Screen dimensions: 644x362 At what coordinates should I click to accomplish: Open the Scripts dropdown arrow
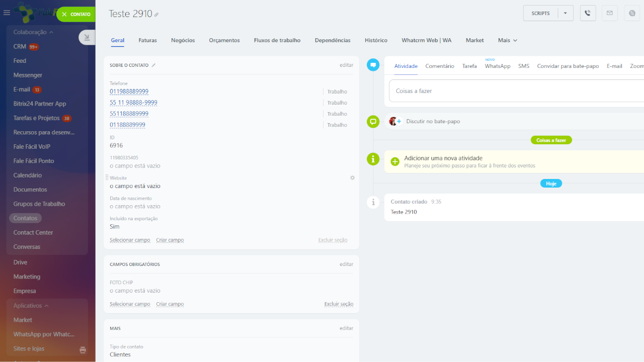click(565, 13)
